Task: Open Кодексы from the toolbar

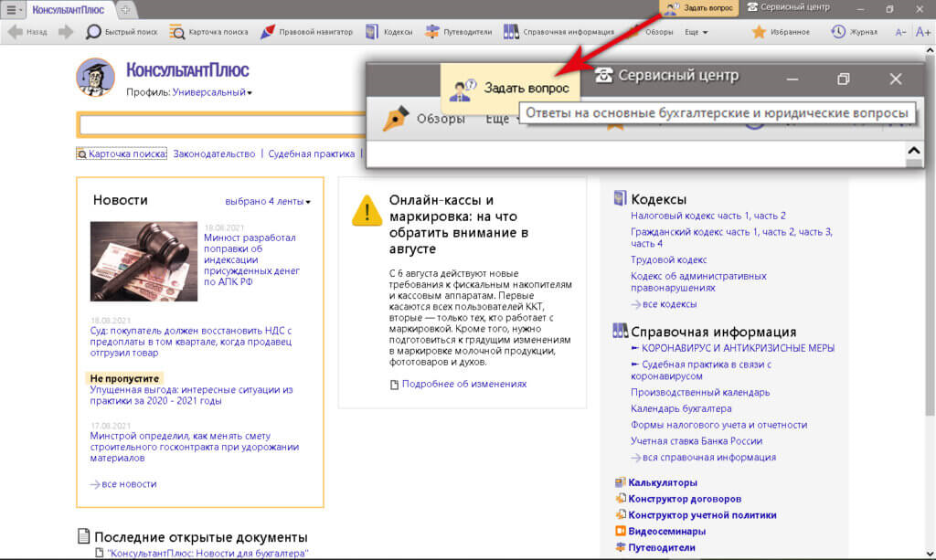Action: (389, 32)
